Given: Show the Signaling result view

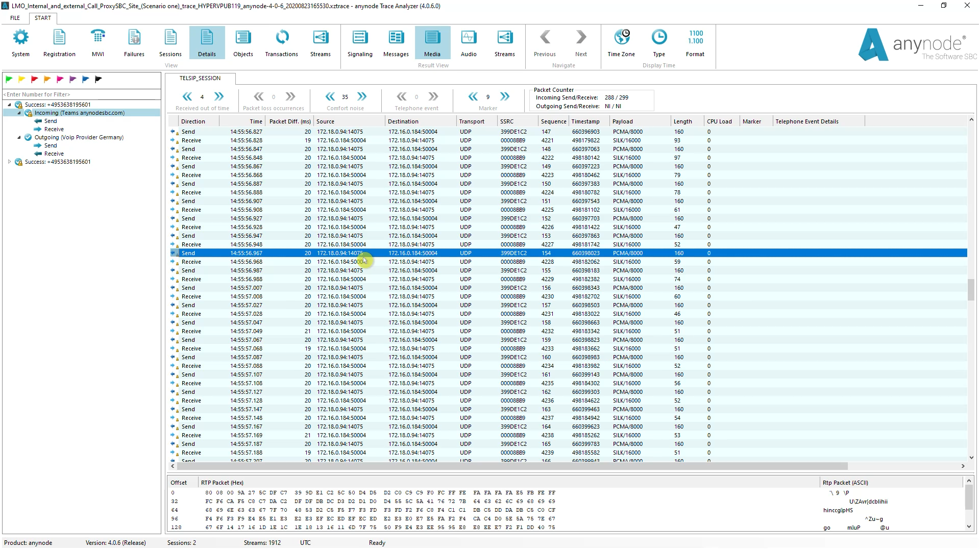Looking at the screenshot, I should click(360, 43).
